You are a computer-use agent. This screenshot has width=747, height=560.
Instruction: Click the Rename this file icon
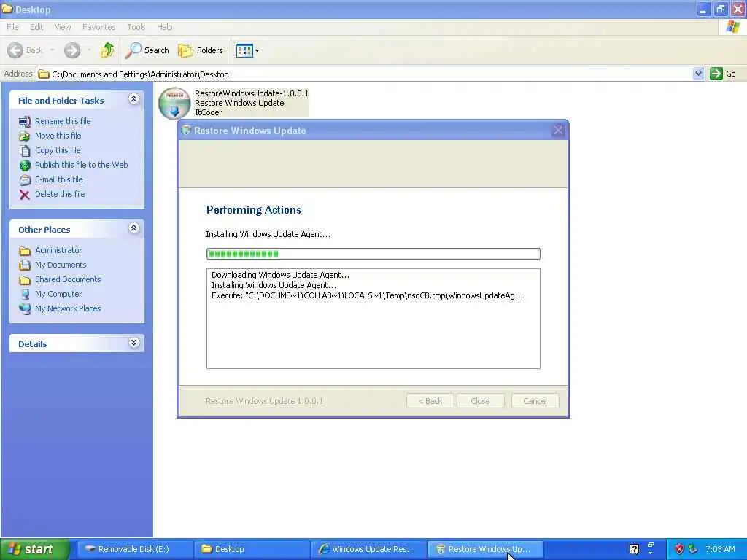point(25,122)
